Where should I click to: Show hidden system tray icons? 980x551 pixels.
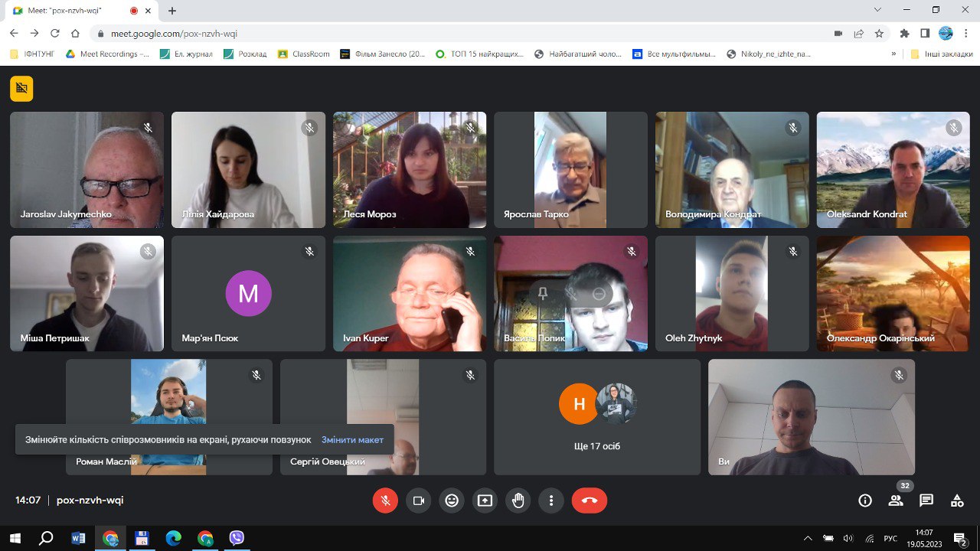[x=807, y=538]
